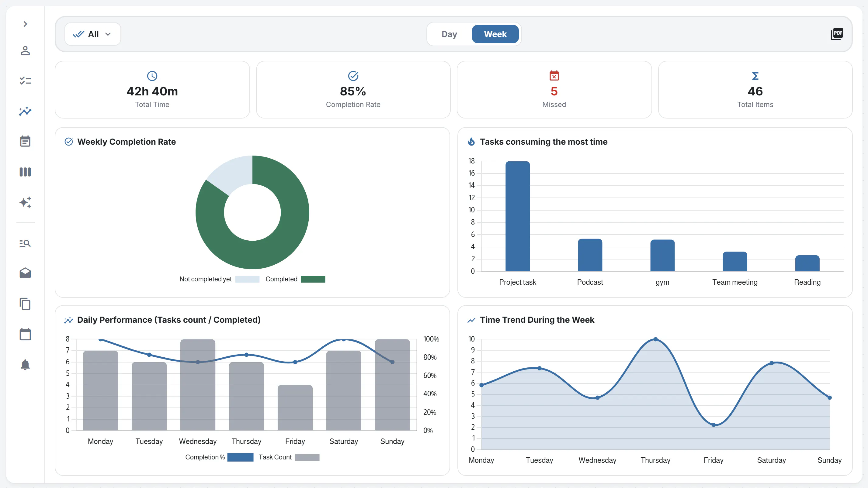Switch to the Day view
Image resolution: width=868 pixels, height=488 pixels.
coord(449,34)
